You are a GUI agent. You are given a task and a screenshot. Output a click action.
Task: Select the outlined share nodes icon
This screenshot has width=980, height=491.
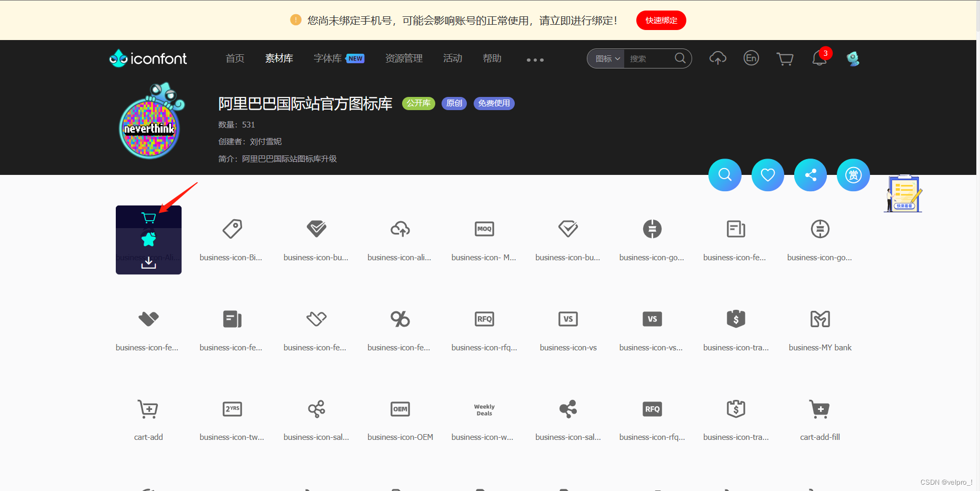pyautogui.click(x=316, y=409)
